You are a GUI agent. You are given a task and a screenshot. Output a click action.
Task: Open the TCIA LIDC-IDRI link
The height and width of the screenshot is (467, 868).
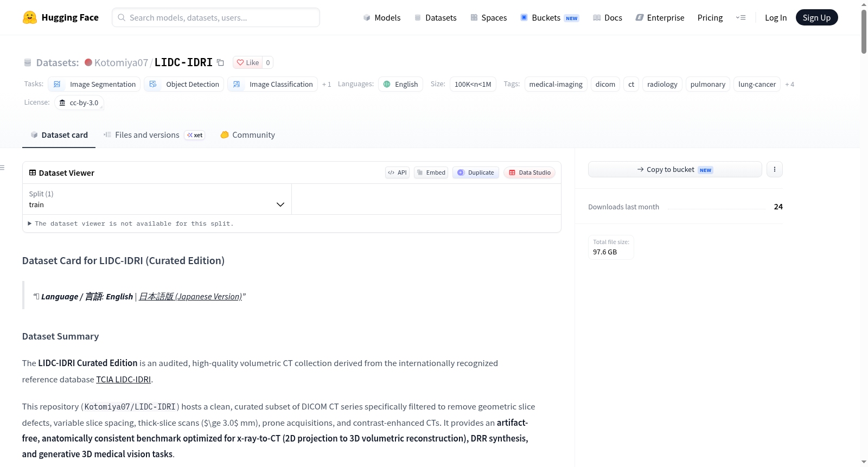click(124, 379)
